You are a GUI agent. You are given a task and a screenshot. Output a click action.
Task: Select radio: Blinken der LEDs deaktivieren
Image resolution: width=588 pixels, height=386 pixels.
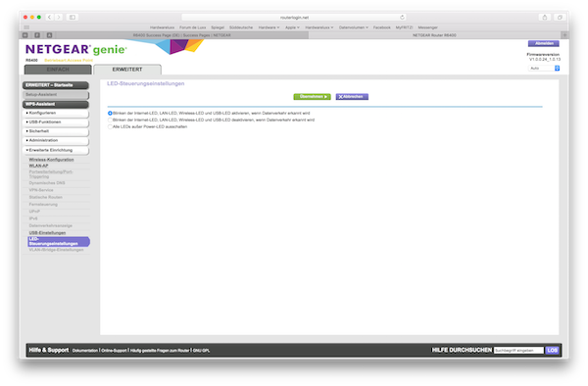(110, 120)
